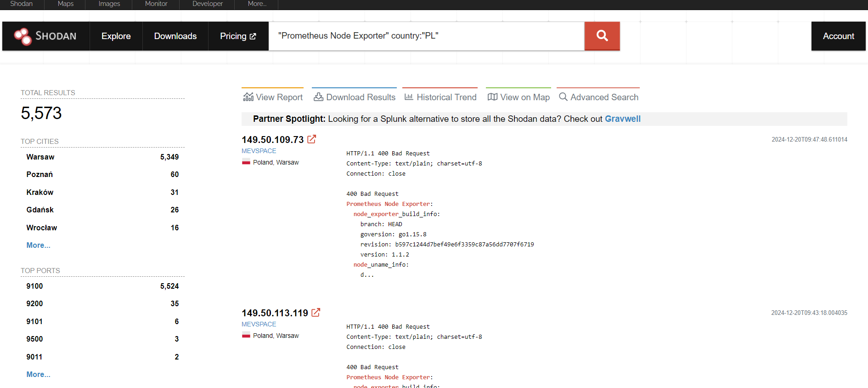Click Poland flag for 149.50.109.73
The image size is (868, 388).
coord(246,162)
